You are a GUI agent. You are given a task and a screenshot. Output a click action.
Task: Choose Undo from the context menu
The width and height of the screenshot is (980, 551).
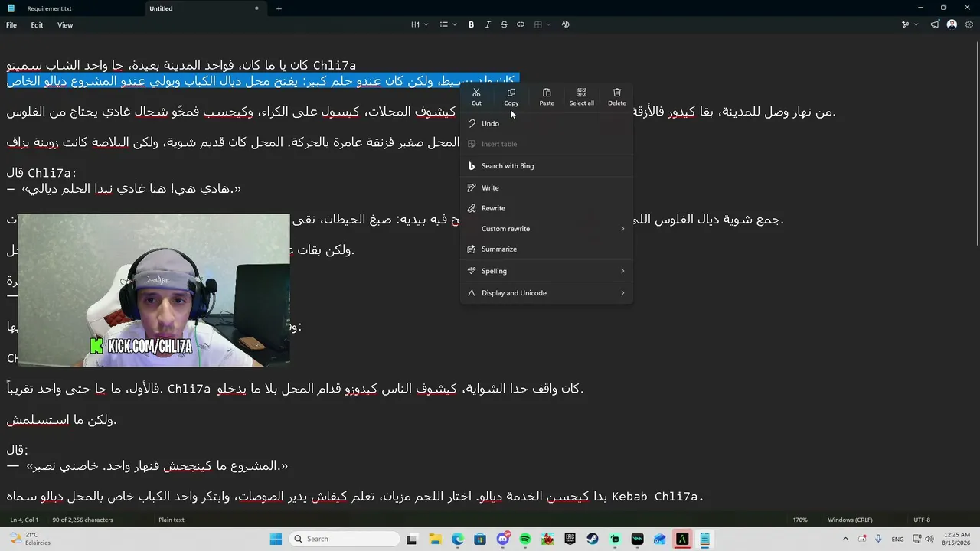547,123
